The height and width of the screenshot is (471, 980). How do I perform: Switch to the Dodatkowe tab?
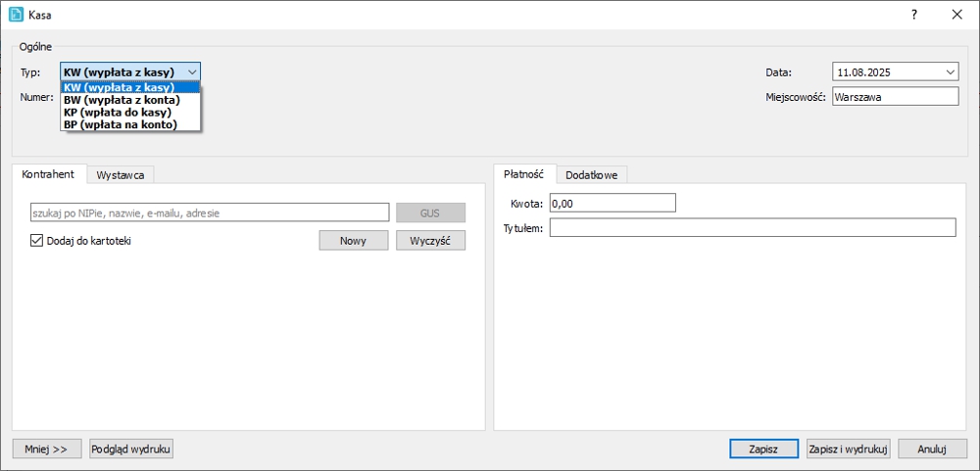(x=592, y=174)
